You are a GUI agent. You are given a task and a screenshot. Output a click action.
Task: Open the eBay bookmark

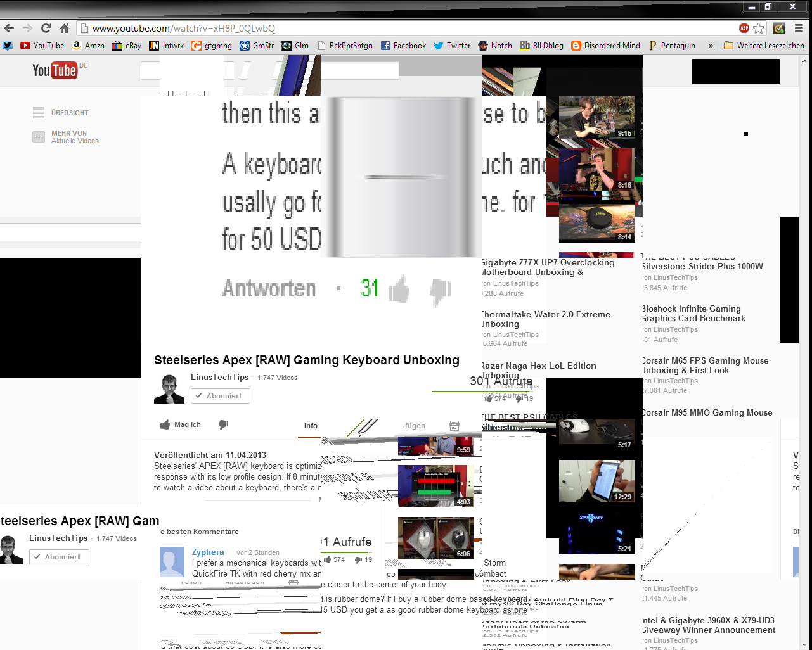pos(127,46)
